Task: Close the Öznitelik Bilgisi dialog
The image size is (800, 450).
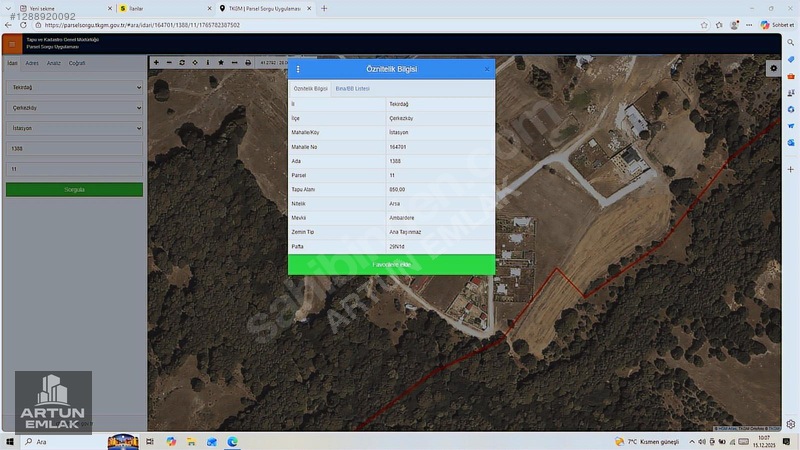Action: [x=487, y=69]
